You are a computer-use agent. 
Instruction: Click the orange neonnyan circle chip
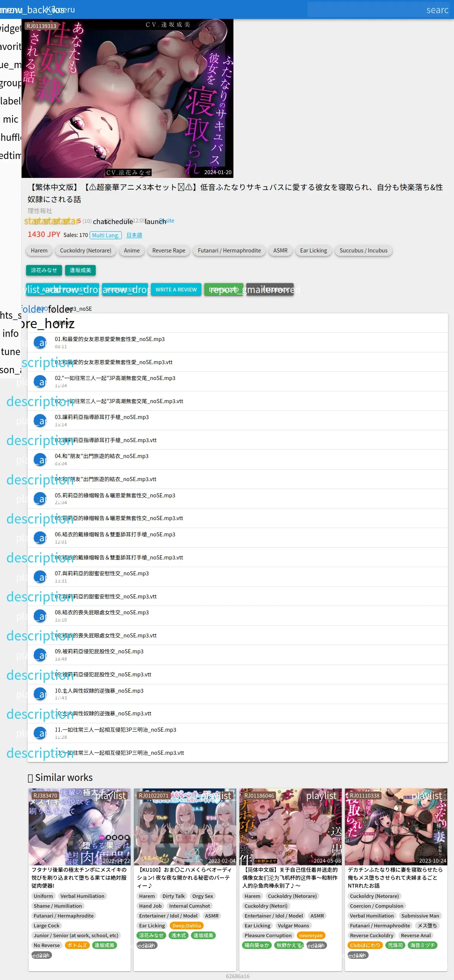click(311, 935)
